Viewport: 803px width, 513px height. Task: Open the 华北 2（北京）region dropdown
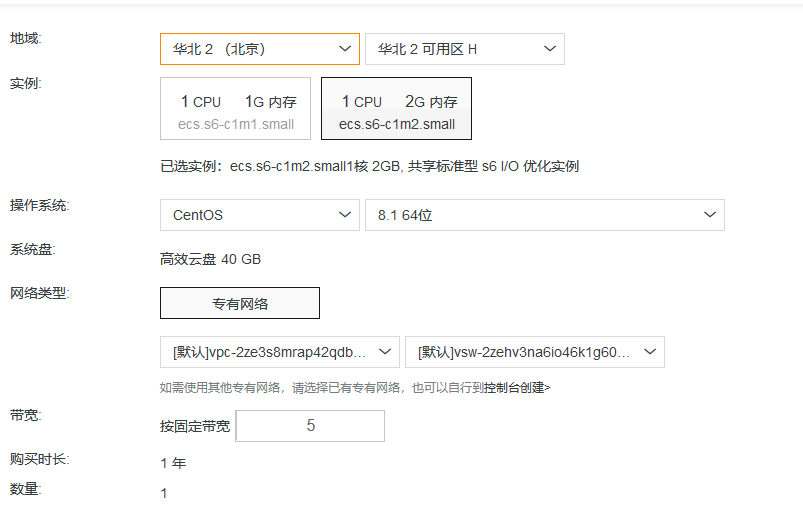coord(259,49)
